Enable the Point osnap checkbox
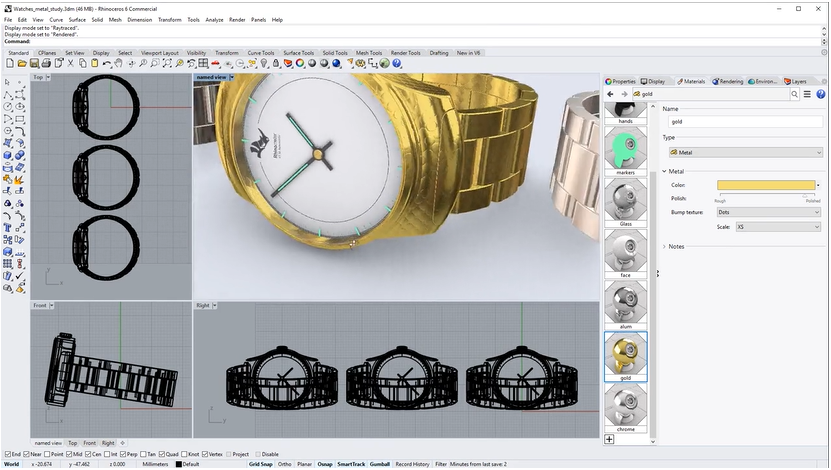 tap(47, 455)
